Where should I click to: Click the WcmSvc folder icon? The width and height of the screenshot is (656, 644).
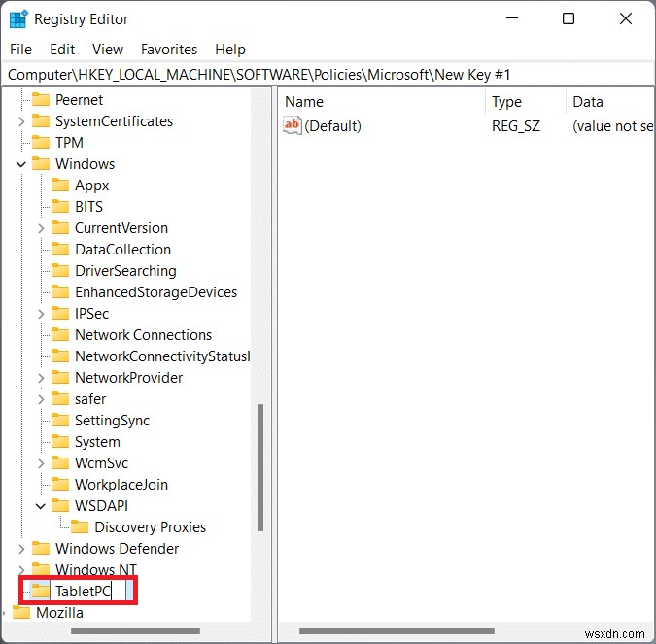(x=60, y=463)
